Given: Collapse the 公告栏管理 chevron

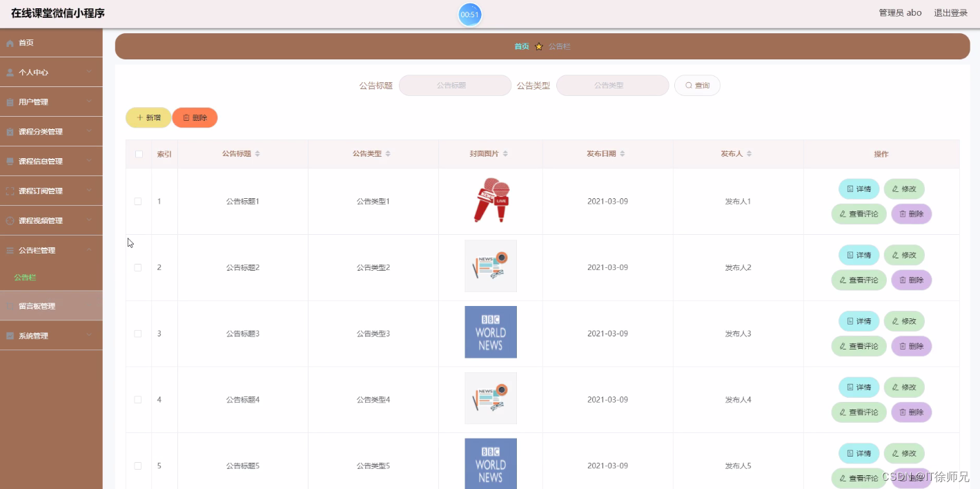Looking at the screenshot, I should (x=89, y=250).
